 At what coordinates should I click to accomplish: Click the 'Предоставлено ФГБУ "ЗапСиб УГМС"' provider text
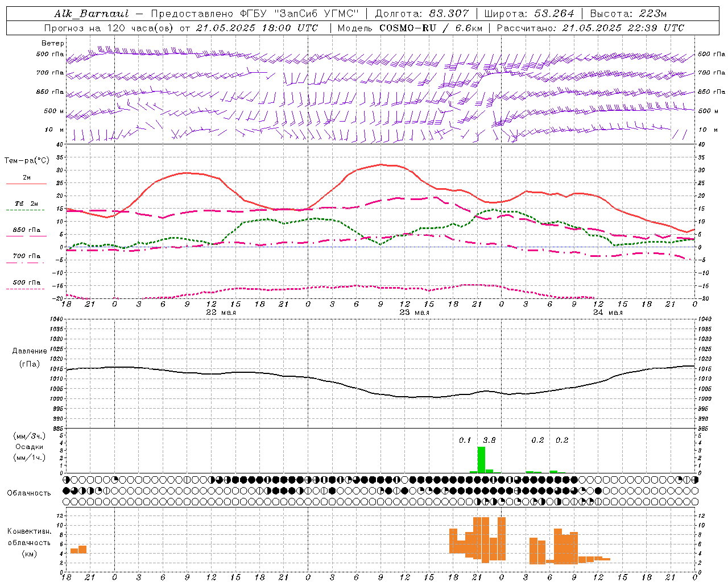click(x=255, y=14)
